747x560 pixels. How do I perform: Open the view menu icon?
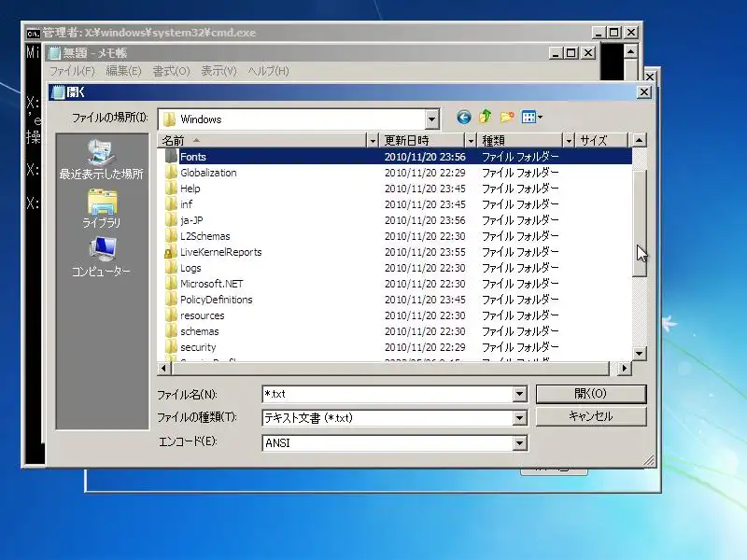click(531, 118)
